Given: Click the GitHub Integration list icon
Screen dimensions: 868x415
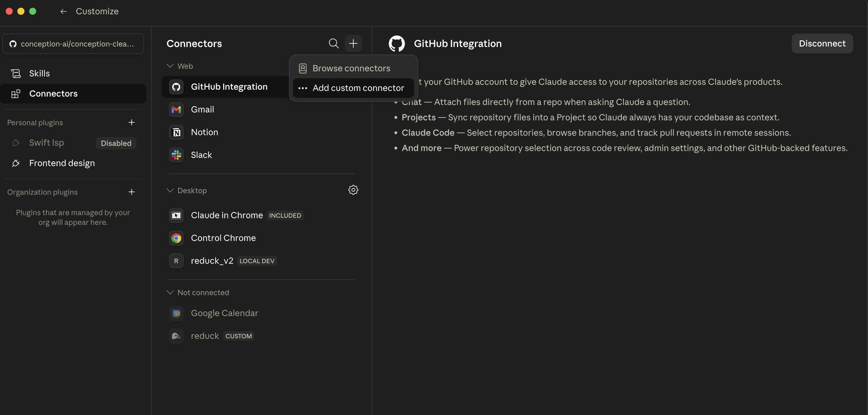Looking at the screenshot, I should pos(176,87).
